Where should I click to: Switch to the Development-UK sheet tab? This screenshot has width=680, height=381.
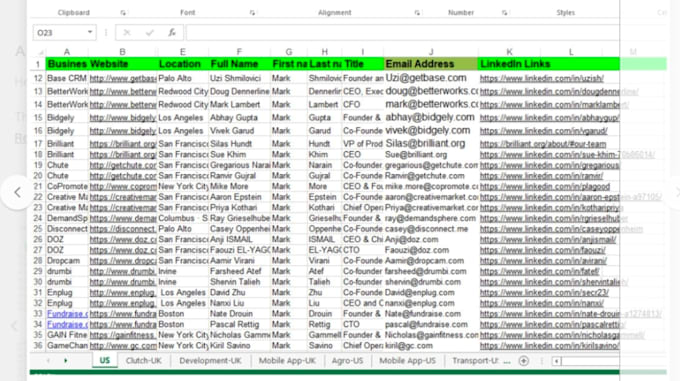coord(210,361)
